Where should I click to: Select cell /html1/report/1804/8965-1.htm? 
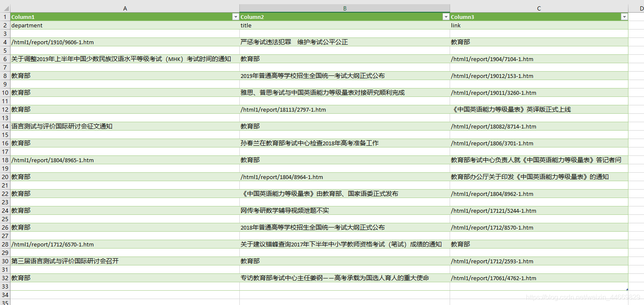125,160
